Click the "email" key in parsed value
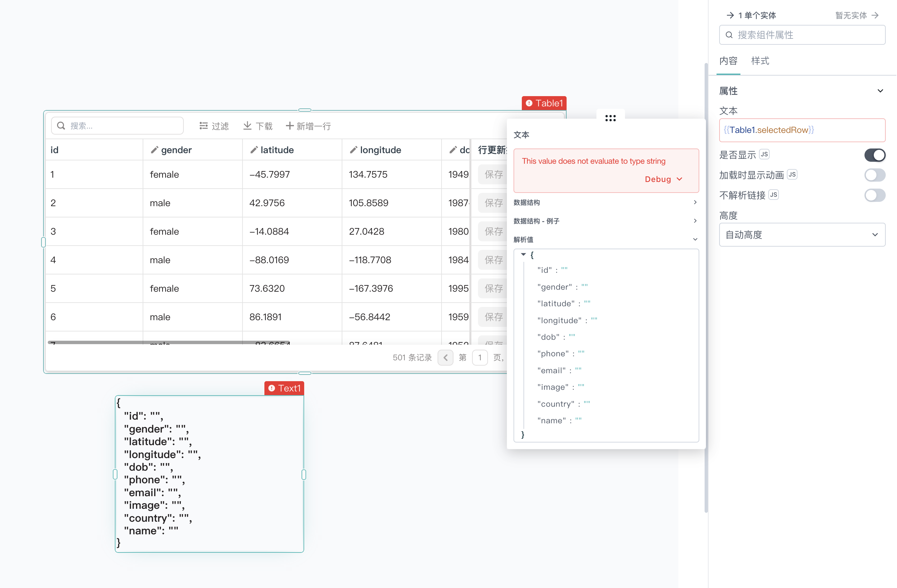Screen dimensions: 897x588 551,370
